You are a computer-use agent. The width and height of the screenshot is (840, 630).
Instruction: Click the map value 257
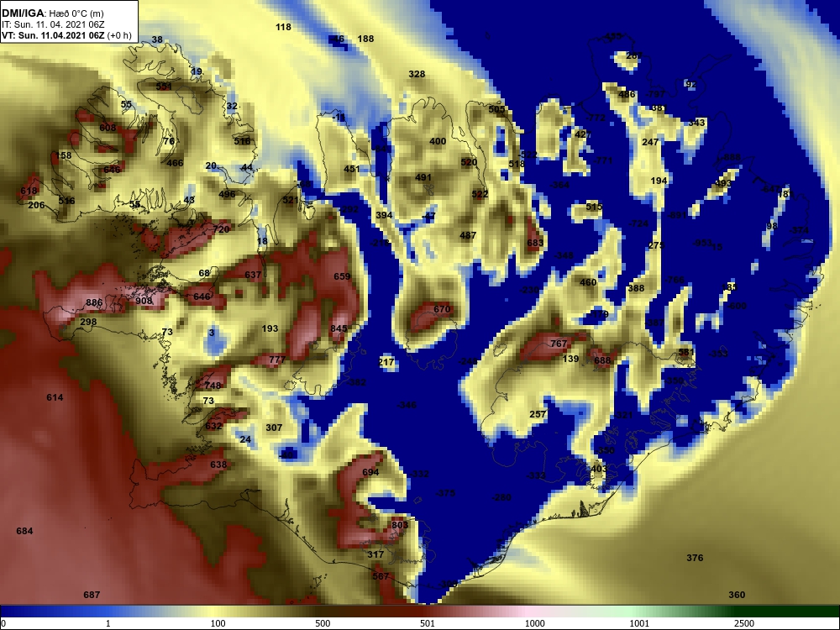(x=538, y=414)
